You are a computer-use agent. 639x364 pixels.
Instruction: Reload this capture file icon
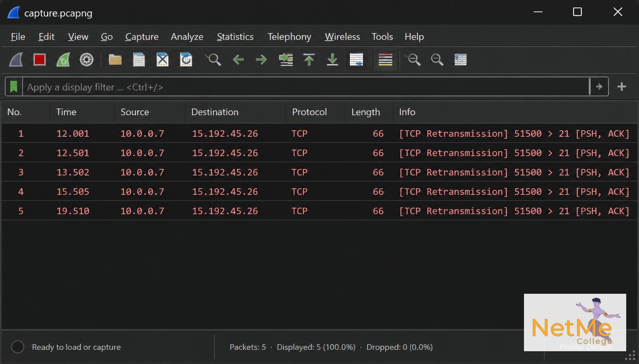[x=186, y=60]
